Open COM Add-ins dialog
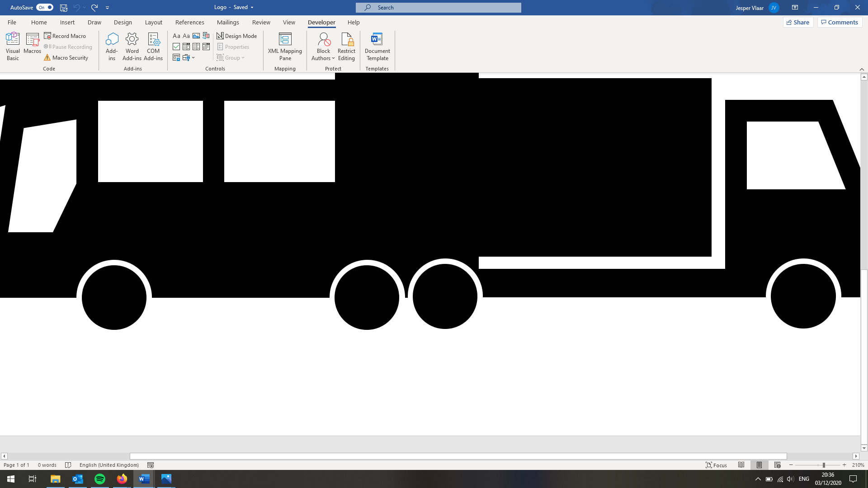Screen dimensions: 868x488 (x=153, y=47)
